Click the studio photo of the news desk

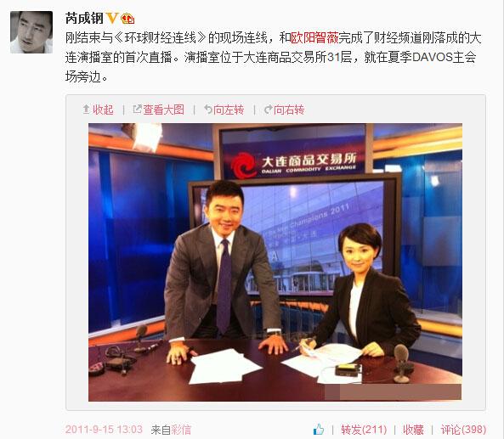[275, 262]
